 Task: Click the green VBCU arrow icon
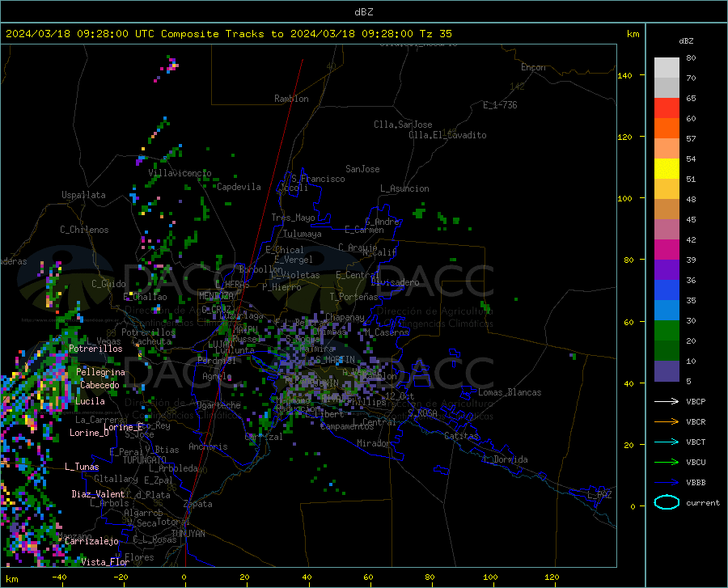point(667,463)
